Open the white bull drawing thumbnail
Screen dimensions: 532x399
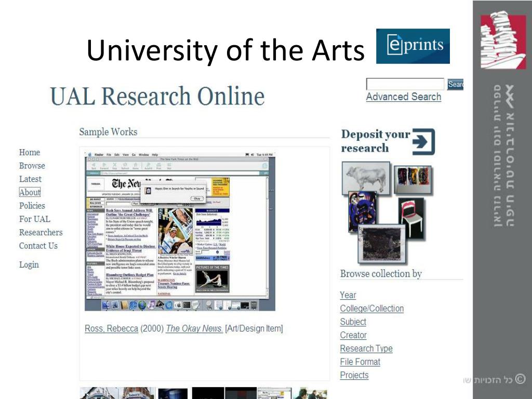366,178
